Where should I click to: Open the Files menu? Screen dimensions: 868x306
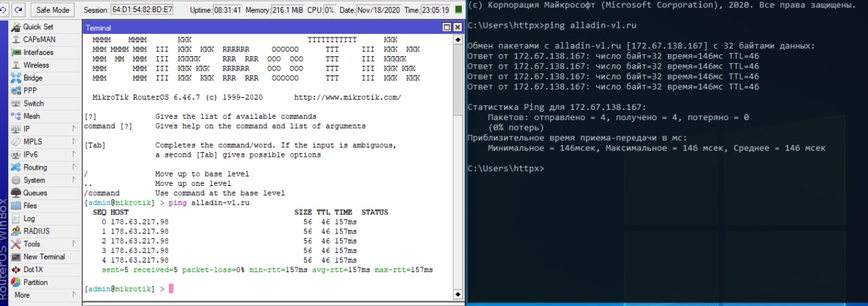[45, 206]
